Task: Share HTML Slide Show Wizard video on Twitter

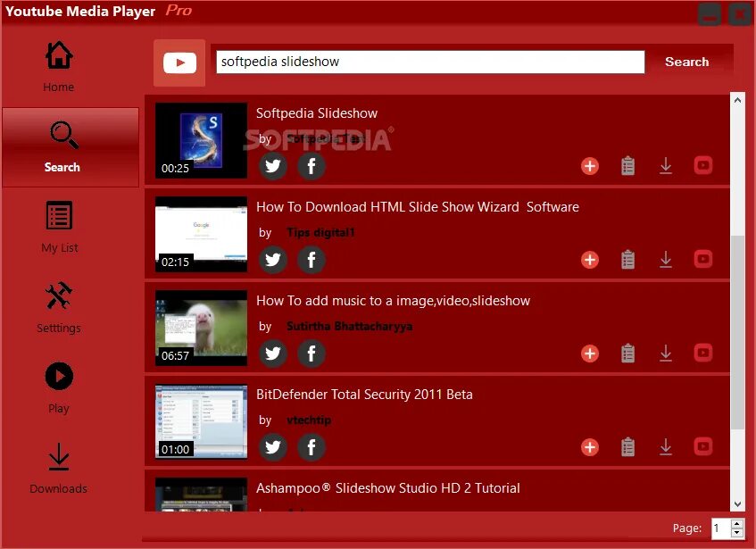Action: [x=273, y=260]
